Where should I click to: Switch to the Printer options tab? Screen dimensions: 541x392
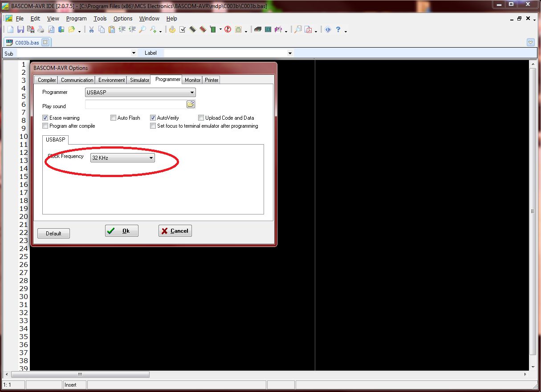212,80
